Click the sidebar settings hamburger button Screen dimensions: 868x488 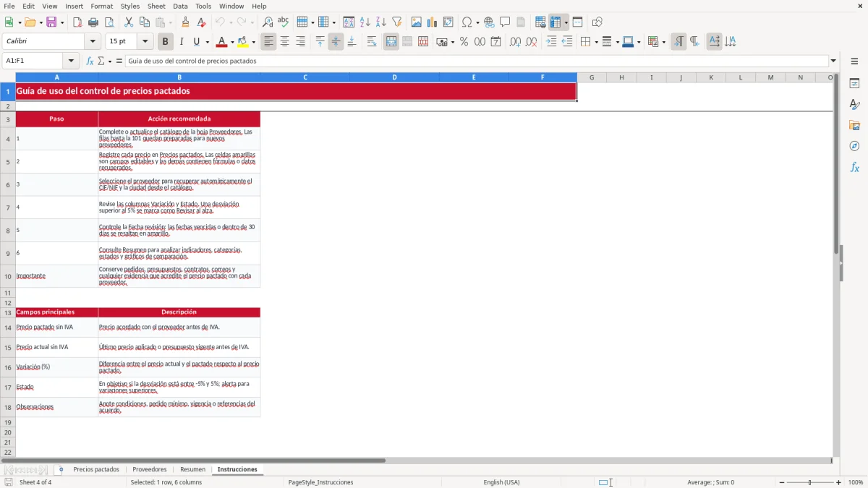point(854,61)
